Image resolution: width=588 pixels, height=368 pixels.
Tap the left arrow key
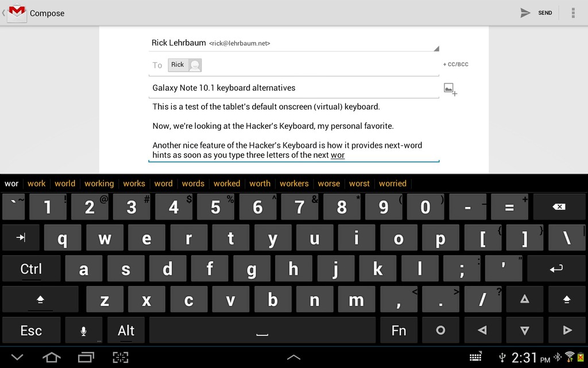pyautogui.click(x=482, y=331)
